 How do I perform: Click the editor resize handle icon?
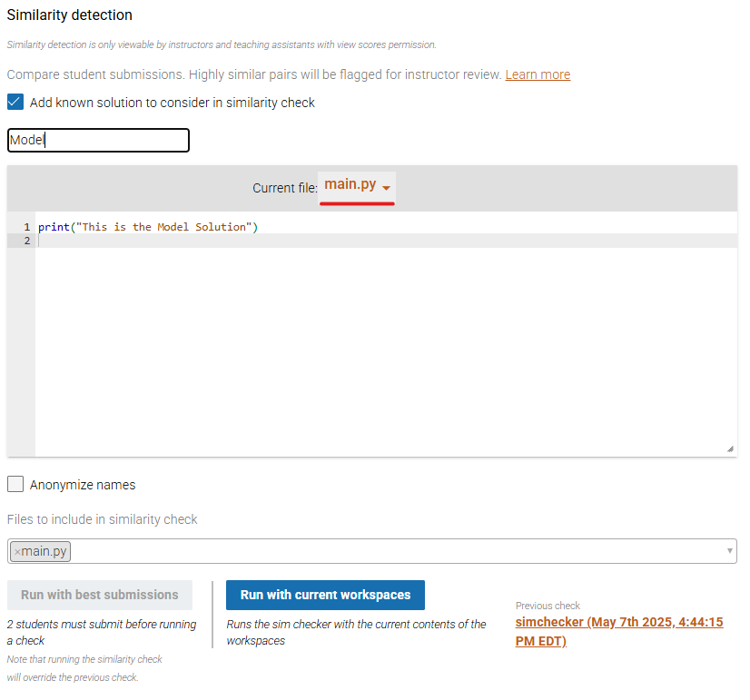[x=730, y=449]
